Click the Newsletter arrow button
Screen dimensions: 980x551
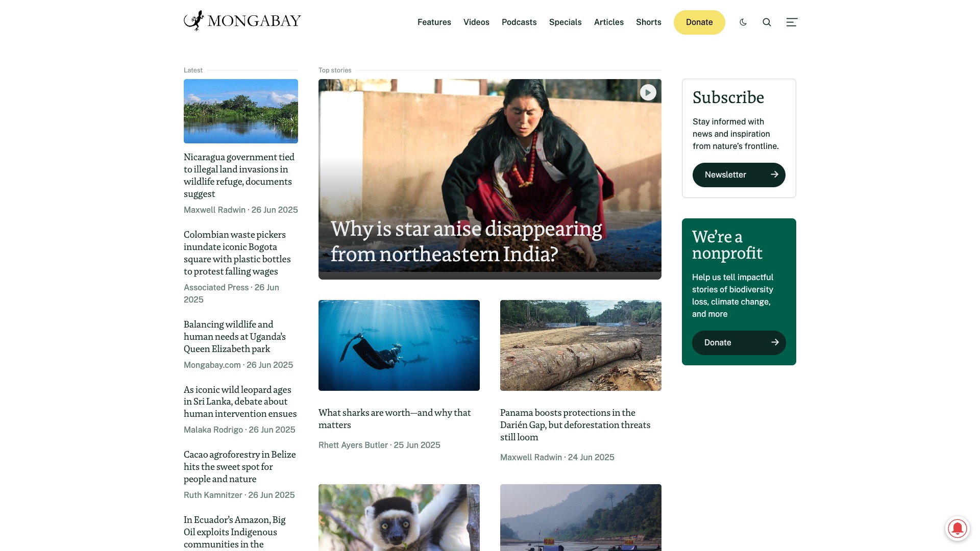pos(739,174)
